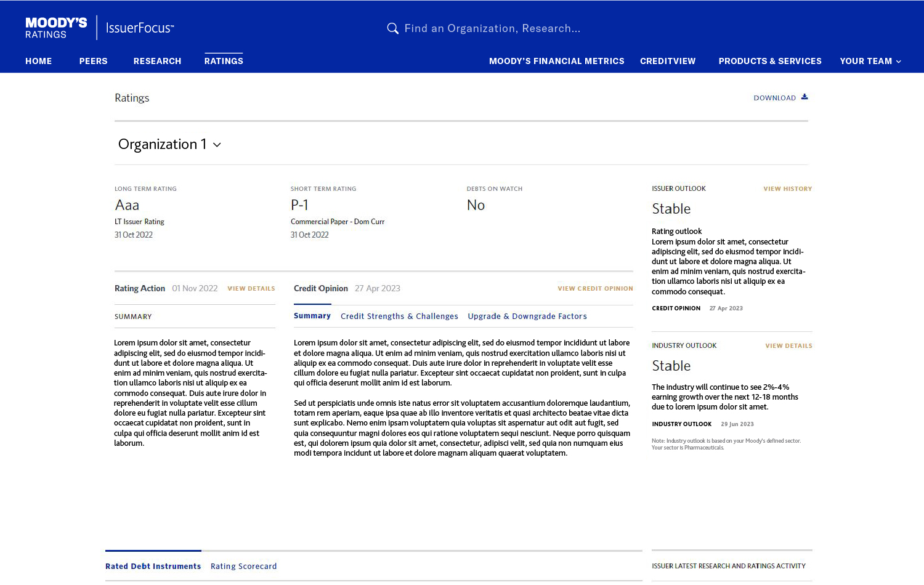Open Upgrade & Downgrade Factors tab
The image size is (924, 585).
coord(527,317)
